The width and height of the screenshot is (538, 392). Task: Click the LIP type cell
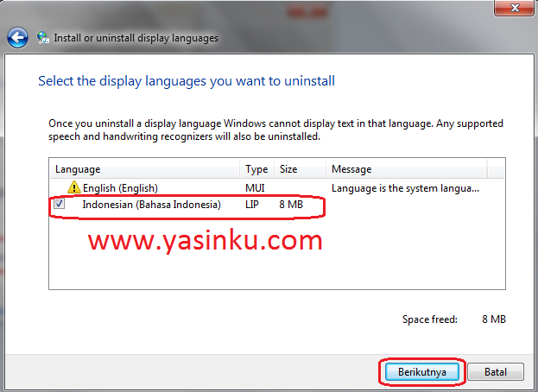point(251,205)
